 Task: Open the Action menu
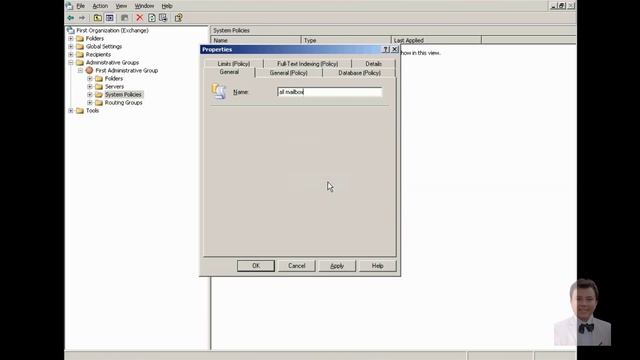coord(100,6)
